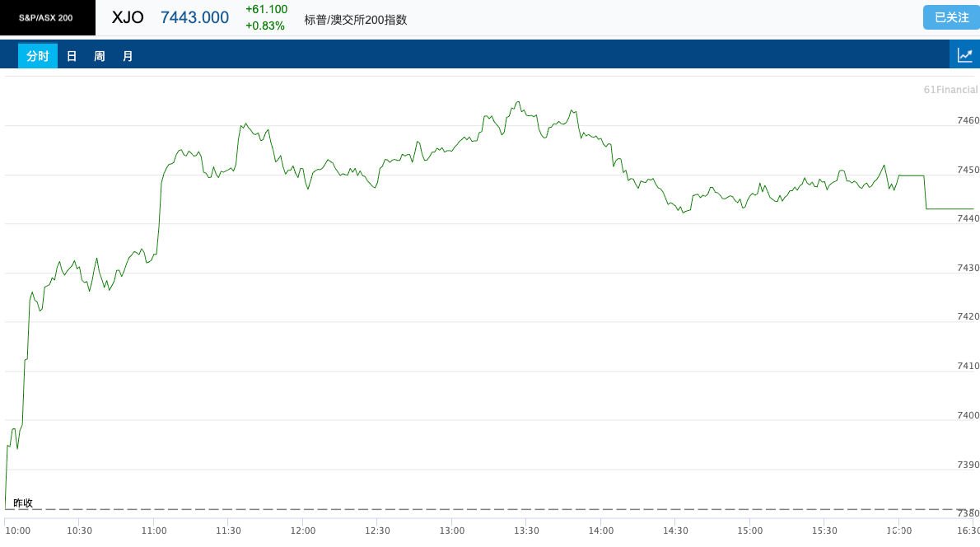Viewport: 980px width, 547px height.
Task: Click the 15:00 time axis label
Action: coord(750,531)
